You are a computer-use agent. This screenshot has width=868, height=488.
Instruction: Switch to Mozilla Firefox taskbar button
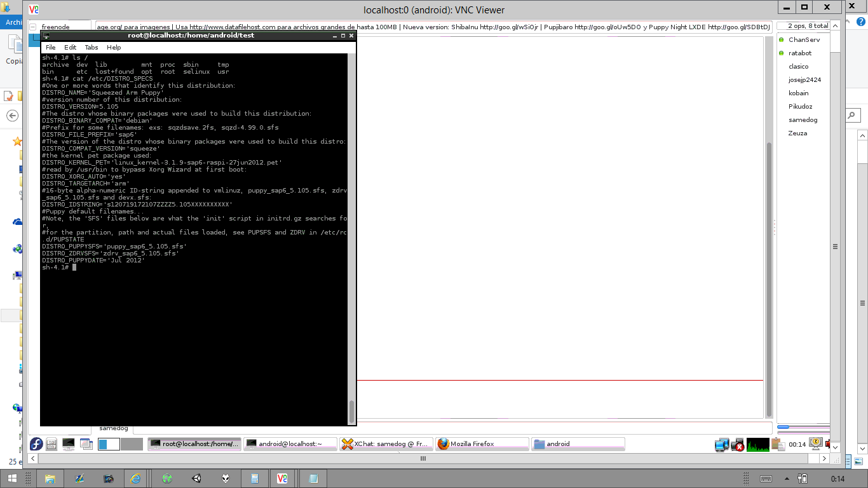click(x=482, y=444)
